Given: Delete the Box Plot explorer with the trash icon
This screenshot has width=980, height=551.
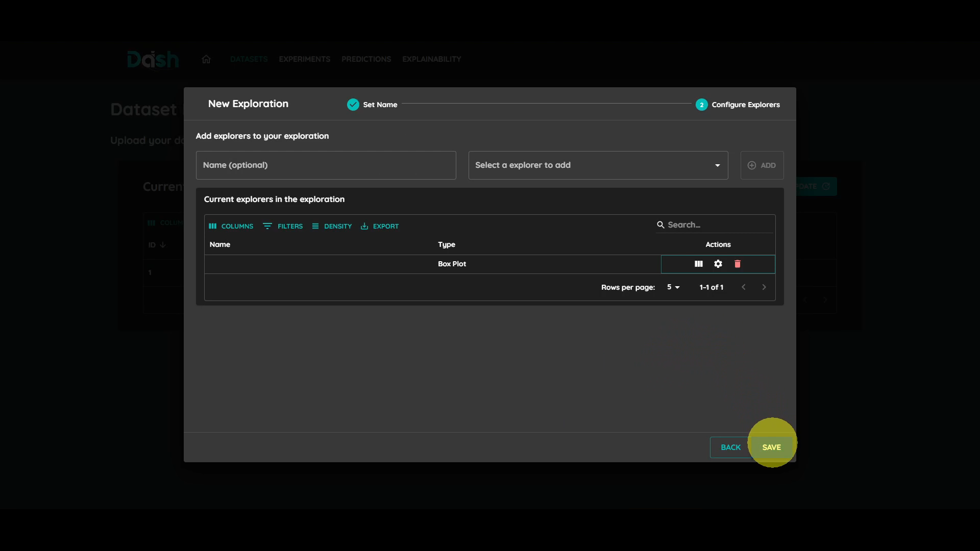Looking at the screenshot, I should [738, 264].
